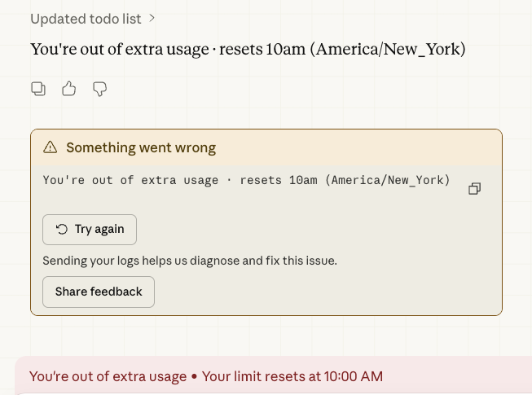This screenshot has width=532, height=395.
Task: Give the response a thumbs up
Action: pyautogui.click(x=69, y=89)
